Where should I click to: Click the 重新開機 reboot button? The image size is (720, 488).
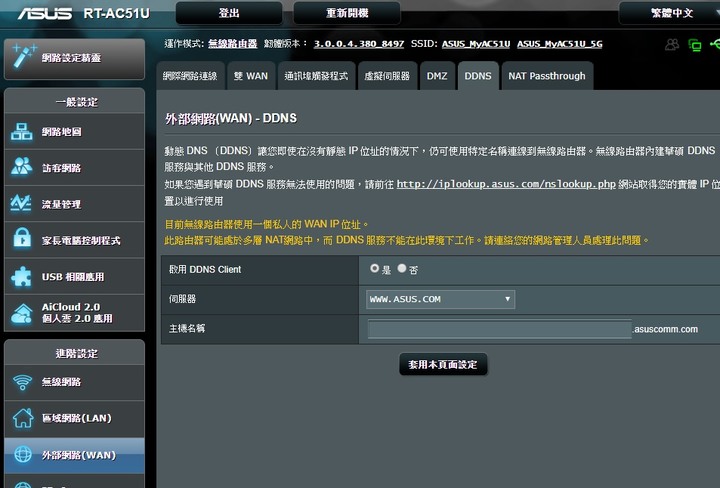coord(347,13)
